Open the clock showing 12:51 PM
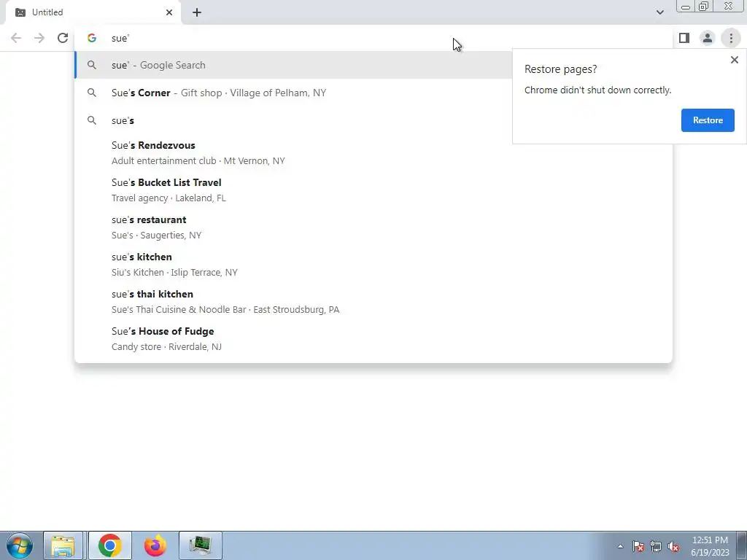This screenshot has width=747, height=560. pyautogui.click(x=710, y=546)
